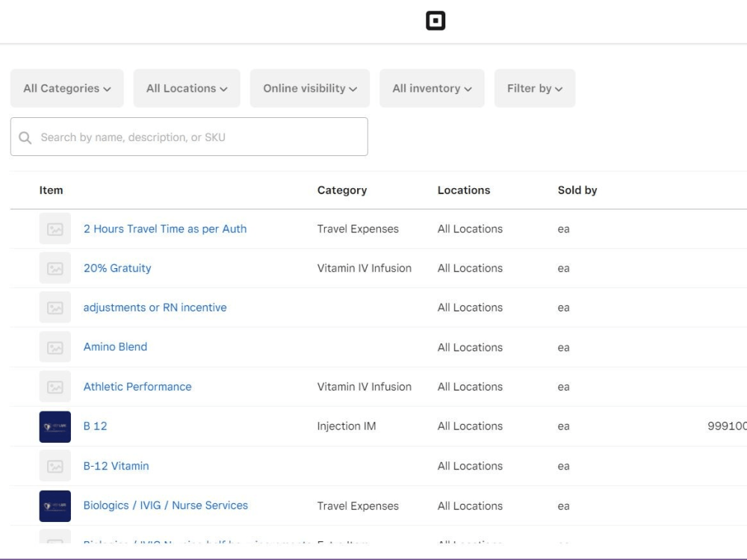
Task: Click placeholder image icon for 20% Gratuity
Action: click(55, 268)
